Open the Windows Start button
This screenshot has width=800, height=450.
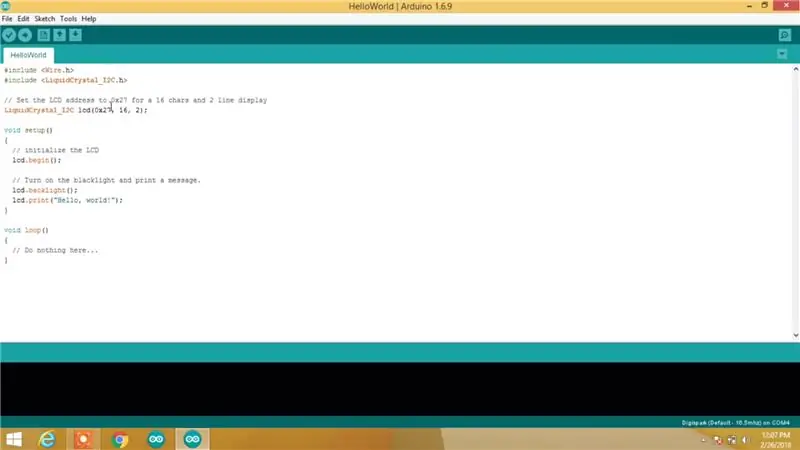(14, 439)
